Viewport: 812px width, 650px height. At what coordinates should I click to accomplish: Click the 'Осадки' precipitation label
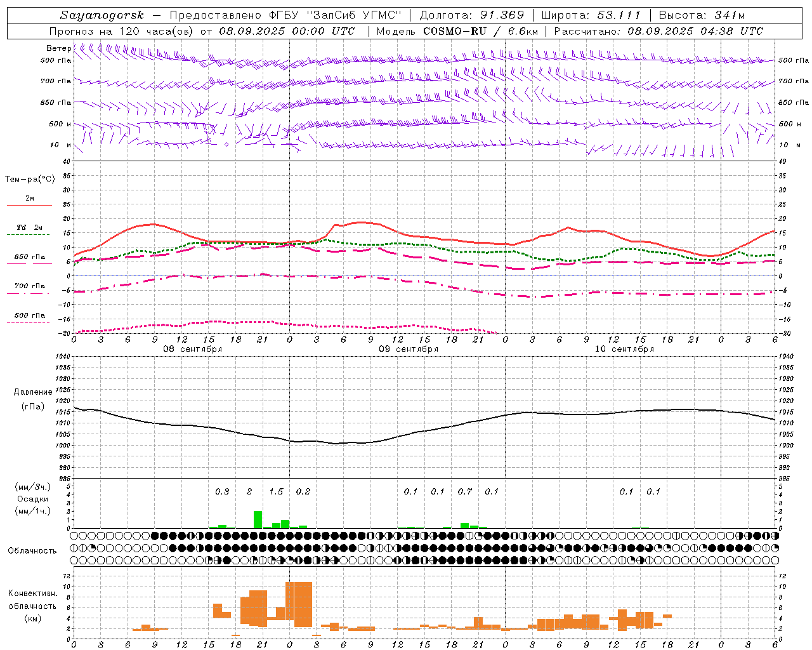click(33, 499)
